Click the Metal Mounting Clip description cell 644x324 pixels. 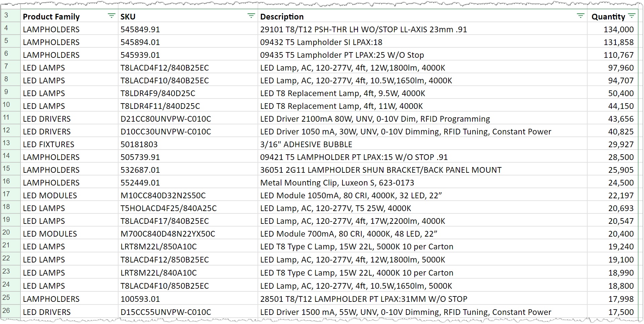click(x=337, y=183)
